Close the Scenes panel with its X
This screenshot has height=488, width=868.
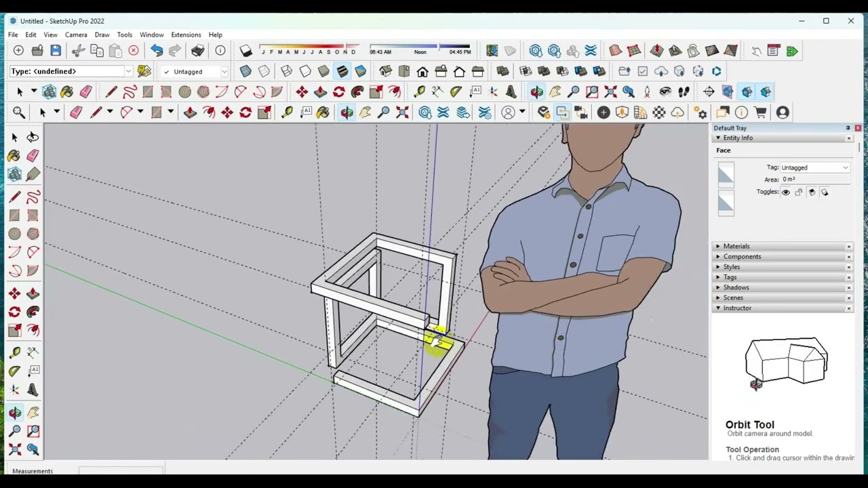pyautogui.click(x=849, y=298)
